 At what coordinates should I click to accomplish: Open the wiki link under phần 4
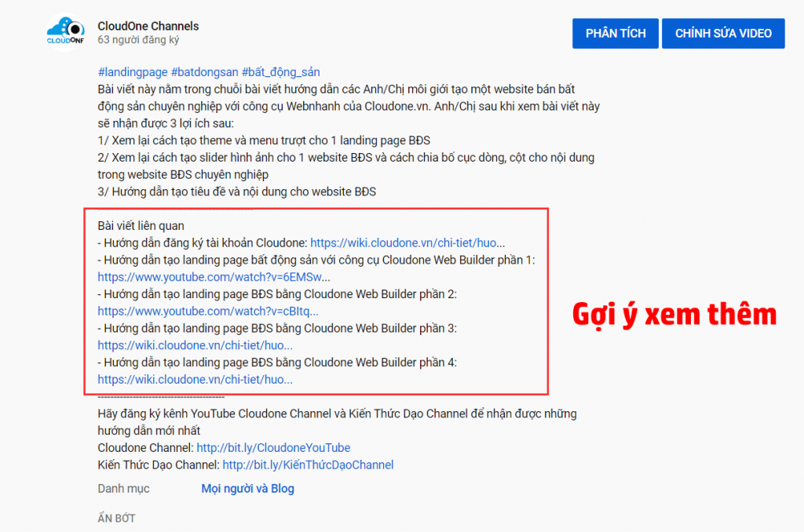click(195, 380)
